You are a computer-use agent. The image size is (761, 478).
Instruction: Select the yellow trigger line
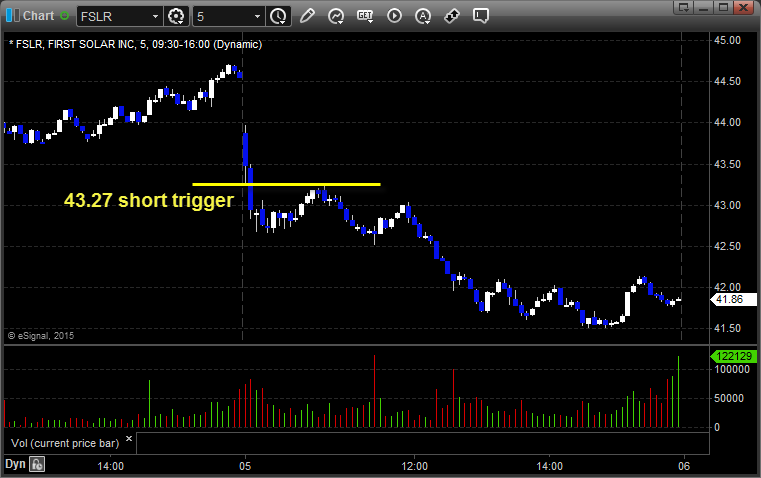[286, 184]
